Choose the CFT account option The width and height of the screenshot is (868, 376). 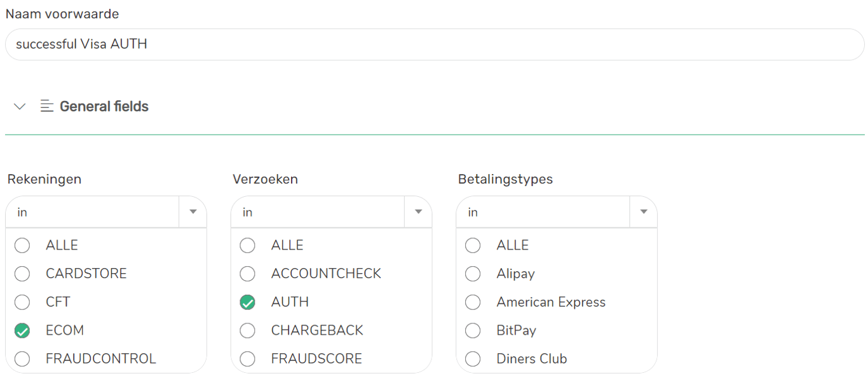click(x=22, y=302)
